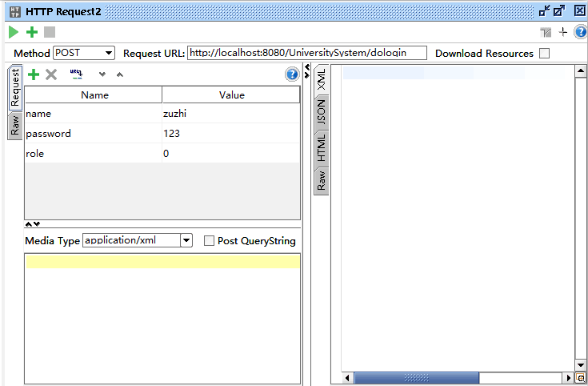
Task: Remove selected parameter with the gray X icon
Action: tap(51, 74)
